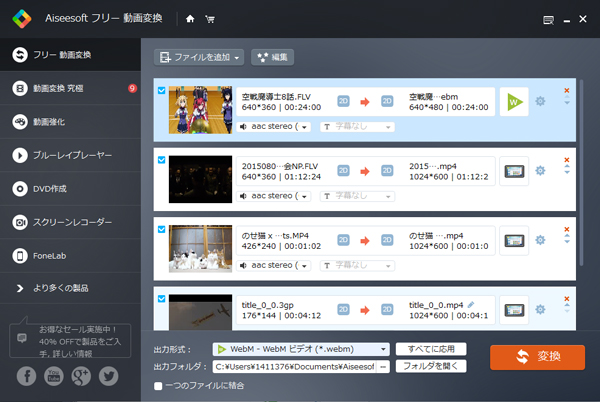Uncheck the のせ猫 MP4 file checkbox
Image resolution: width=600 pixels, height=402 pixels.
[x=161, y=229]
